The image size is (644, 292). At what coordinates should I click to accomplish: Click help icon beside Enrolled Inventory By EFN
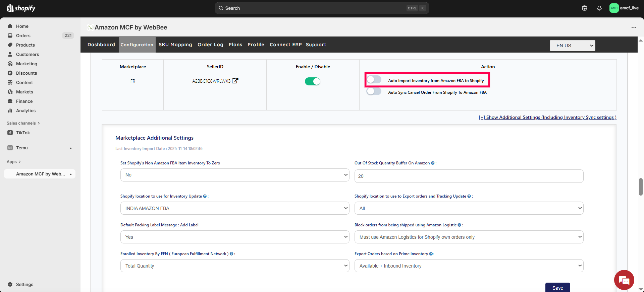[231, 254]
